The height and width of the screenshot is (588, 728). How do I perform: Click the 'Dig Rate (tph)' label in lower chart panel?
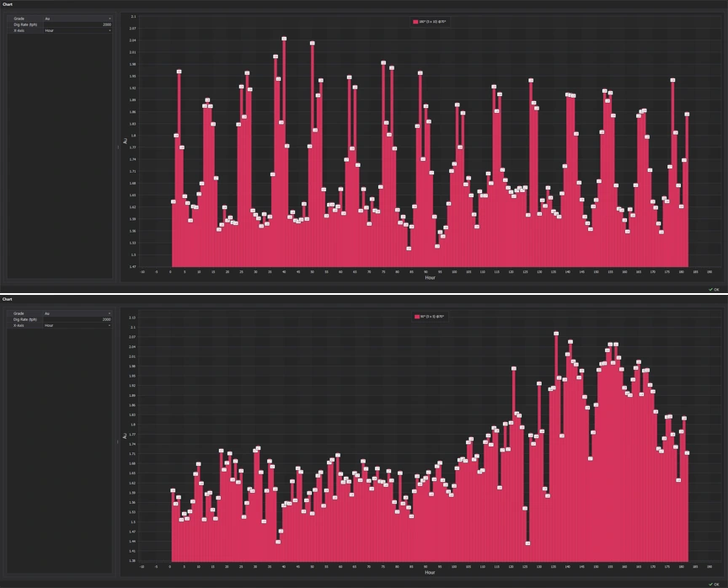[x=25, y=320]
